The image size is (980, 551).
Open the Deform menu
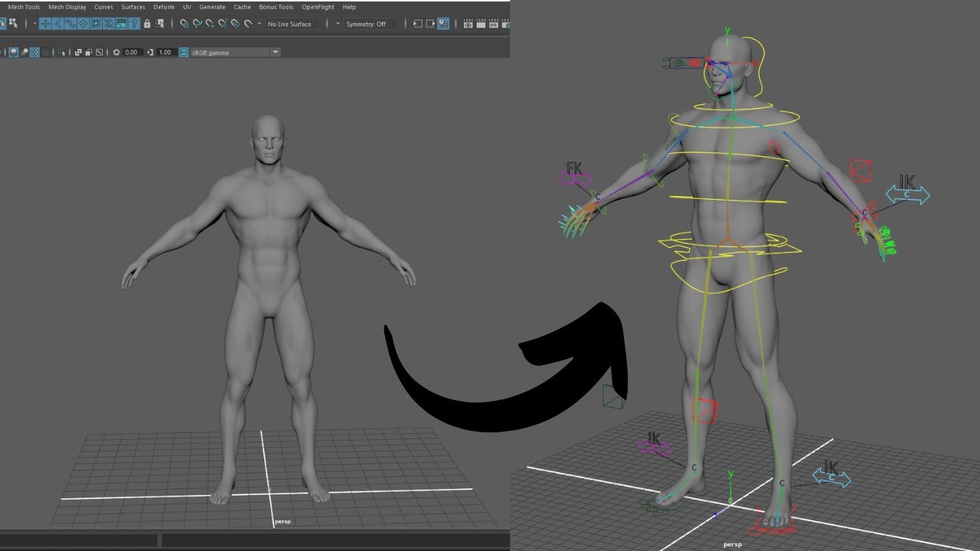tap(164, 7)
